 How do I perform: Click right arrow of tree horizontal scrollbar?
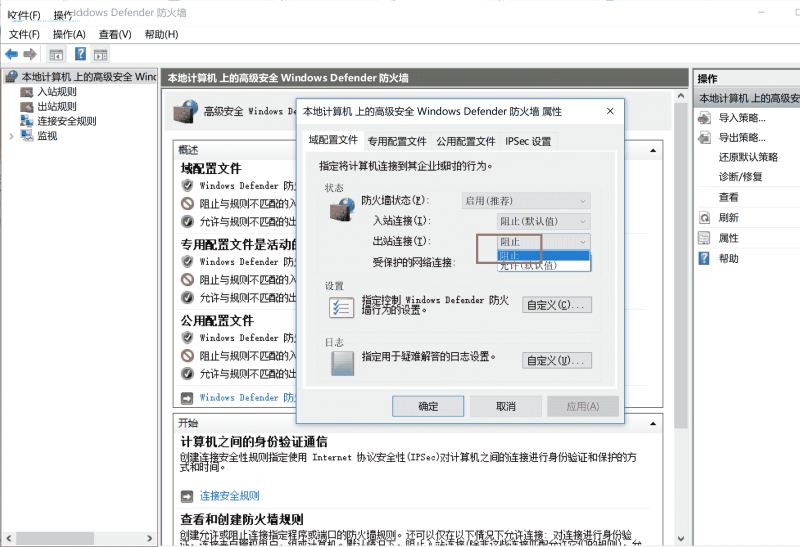click(149, 538)
